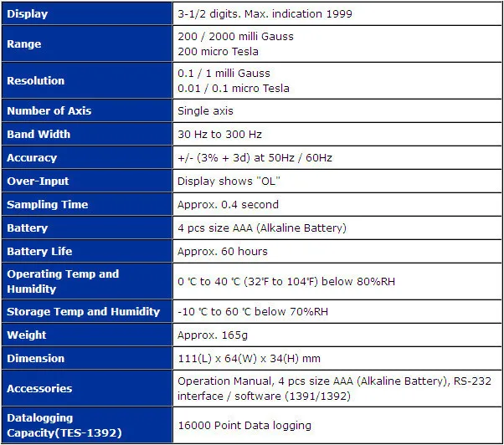This screenshot has width=504, height=445.
Task: Click 'Operation Manual, 4 pcs size AAA' line
Action: tap(334, 381)
